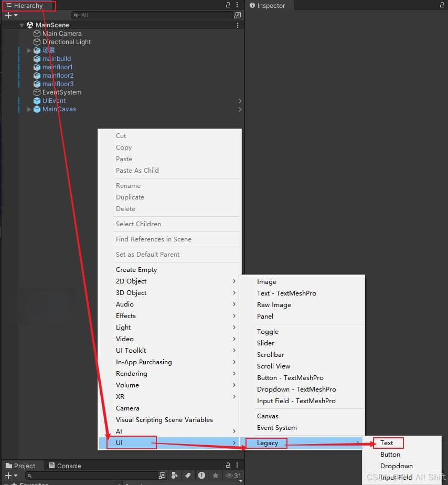Image resolution: width=448 pixels, height=485 pixels.
Task: Choose Camera in the context menu
Action: [169, 408]
